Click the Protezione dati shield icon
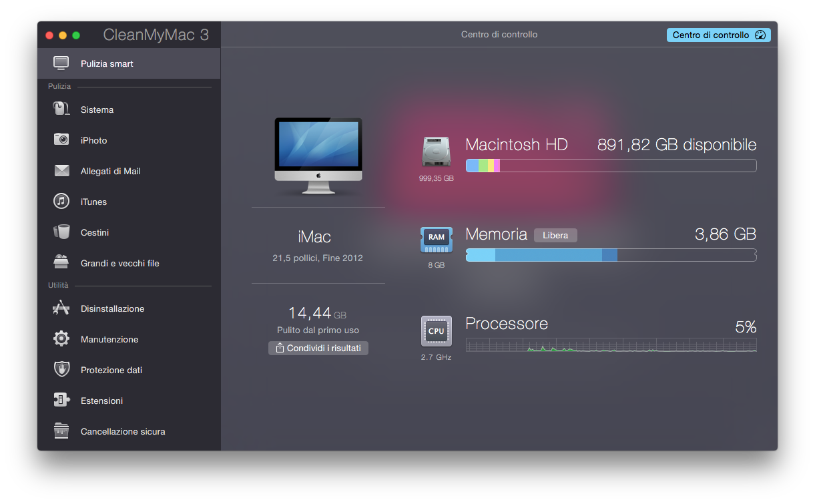Viewport: 815px width, 504px height. (61, 370)
